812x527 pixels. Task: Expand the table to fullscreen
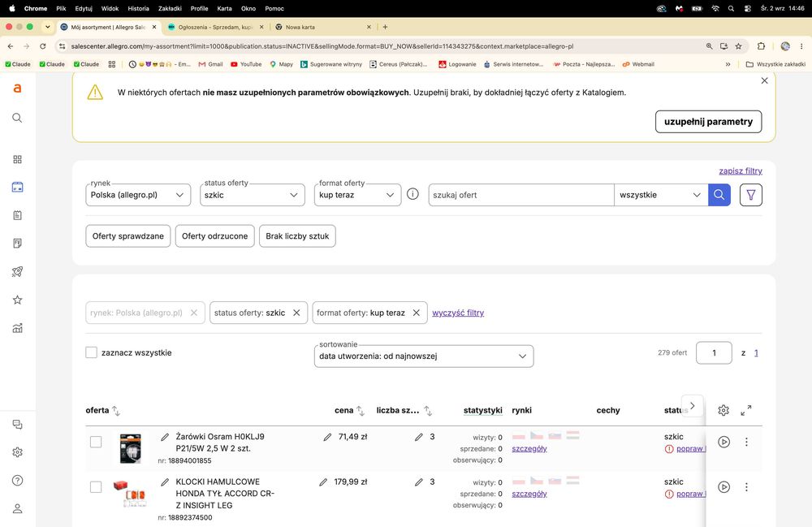(746, 411)
